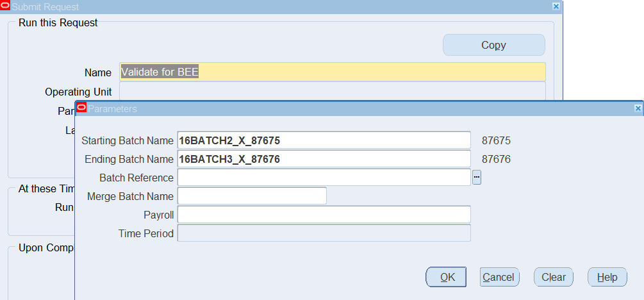
Task: Click the Clear button
Action: click(x=553, y=277)
